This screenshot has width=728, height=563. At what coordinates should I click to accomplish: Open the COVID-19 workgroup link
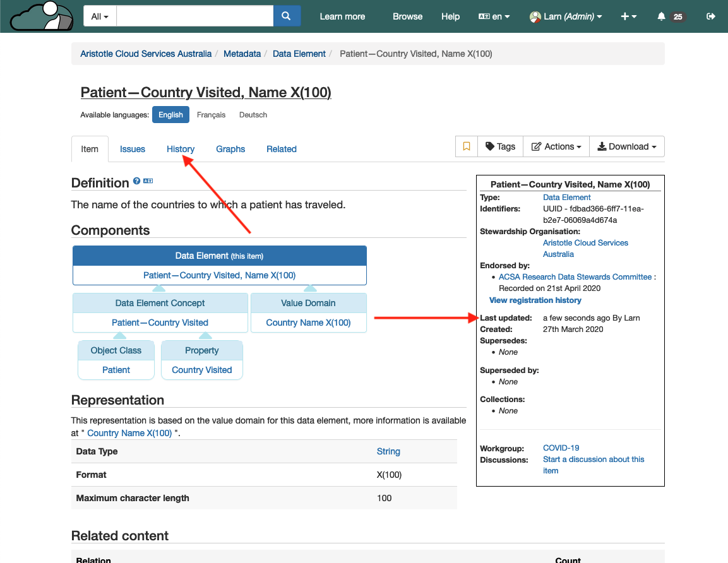[561, 448]
